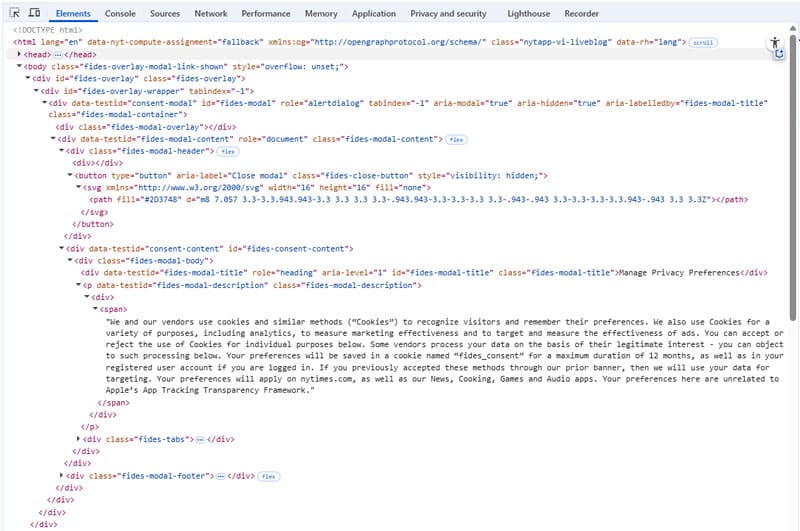Click the scroll badge on html element
Screen dimensions: 800x531
tap(703, 42)
